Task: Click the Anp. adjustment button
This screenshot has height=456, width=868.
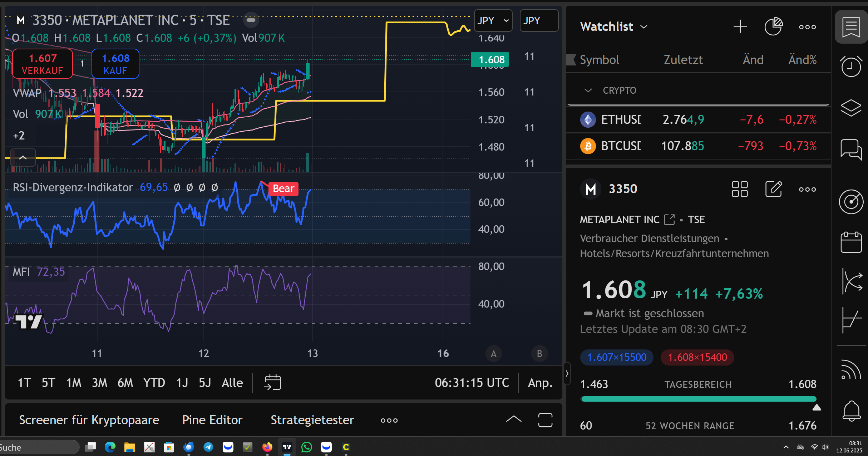Action: tap(540, 383)
